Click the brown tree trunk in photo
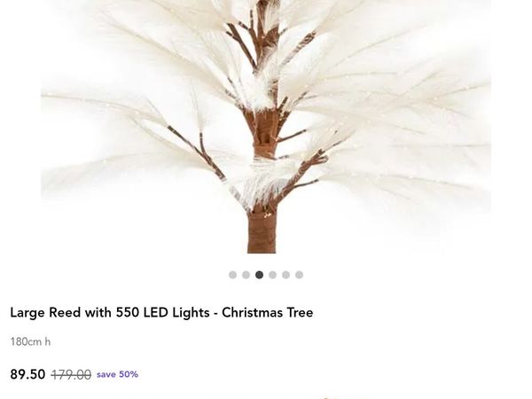Screen dimensions: 532x399 pos(262,231)
